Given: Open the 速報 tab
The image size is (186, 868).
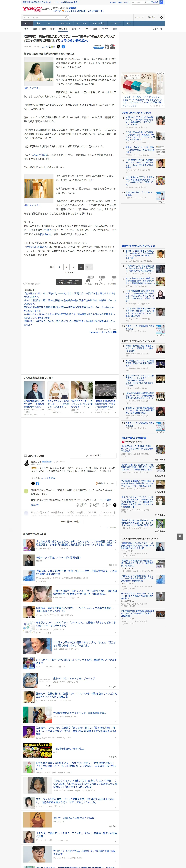Looking at the screenshot, I should [38, 24].
